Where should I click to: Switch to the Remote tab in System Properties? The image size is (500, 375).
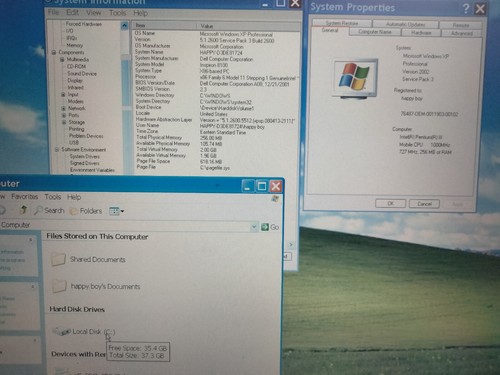click(x=461, y=25)
